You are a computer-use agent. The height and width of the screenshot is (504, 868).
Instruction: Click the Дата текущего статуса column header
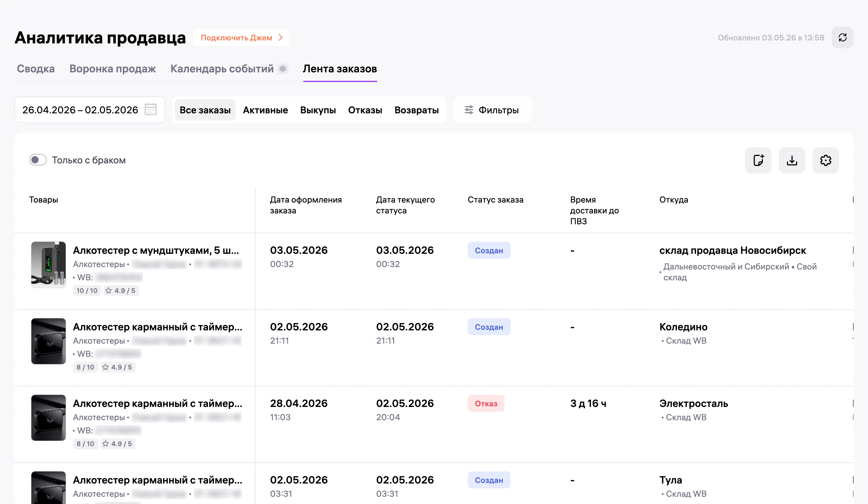click(x=405, y=205)
